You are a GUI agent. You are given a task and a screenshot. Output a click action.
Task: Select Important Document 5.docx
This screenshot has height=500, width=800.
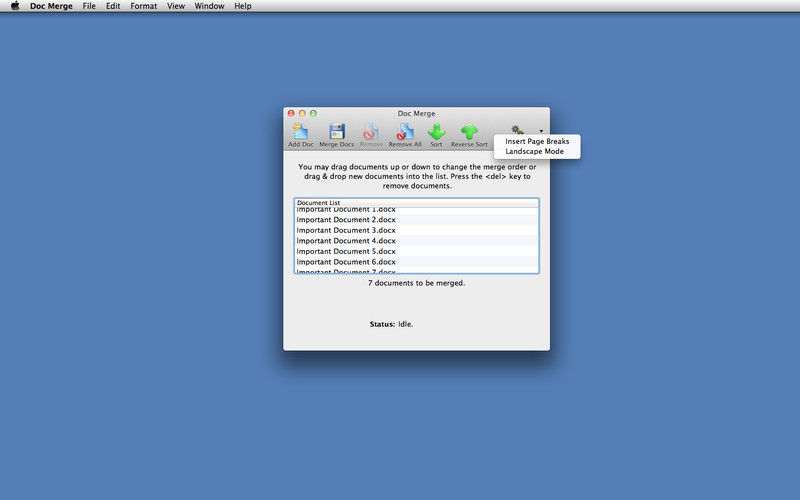coord(416,251)
